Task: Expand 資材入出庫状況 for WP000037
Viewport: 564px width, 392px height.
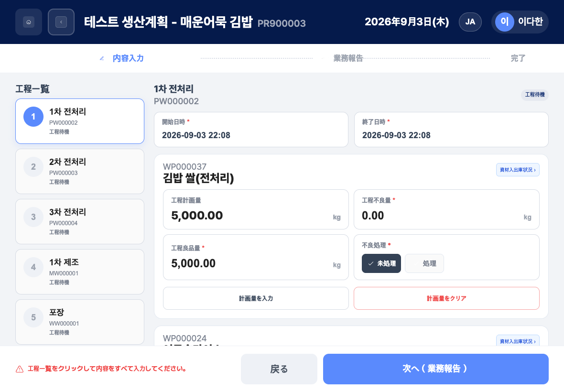Action: (x=518, y=170)
